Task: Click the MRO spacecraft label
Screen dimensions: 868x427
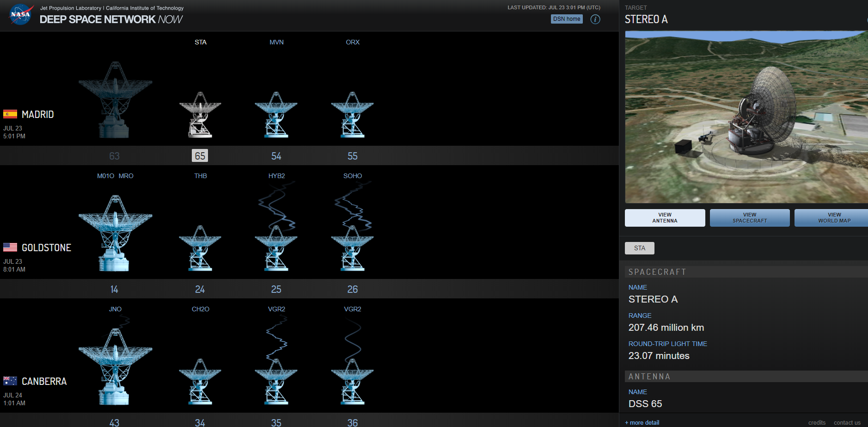Action: tap(126, 176)
